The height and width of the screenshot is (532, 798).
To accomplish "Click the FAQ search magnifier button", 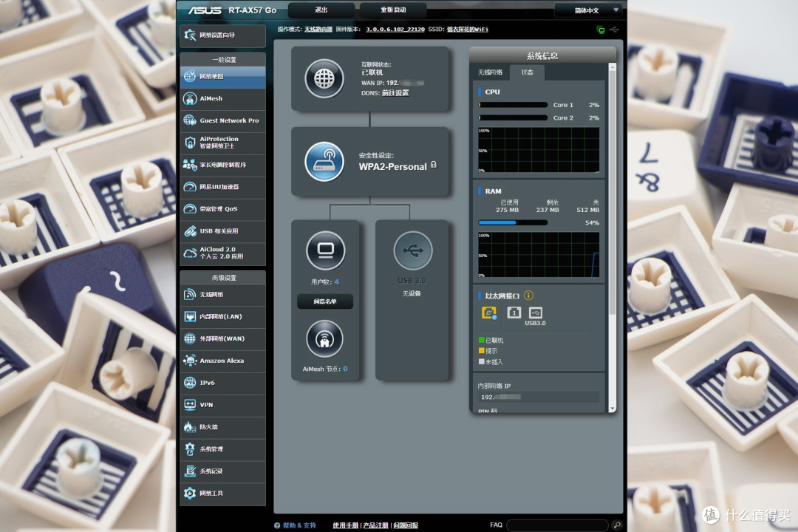I will (x=617, y=525).
